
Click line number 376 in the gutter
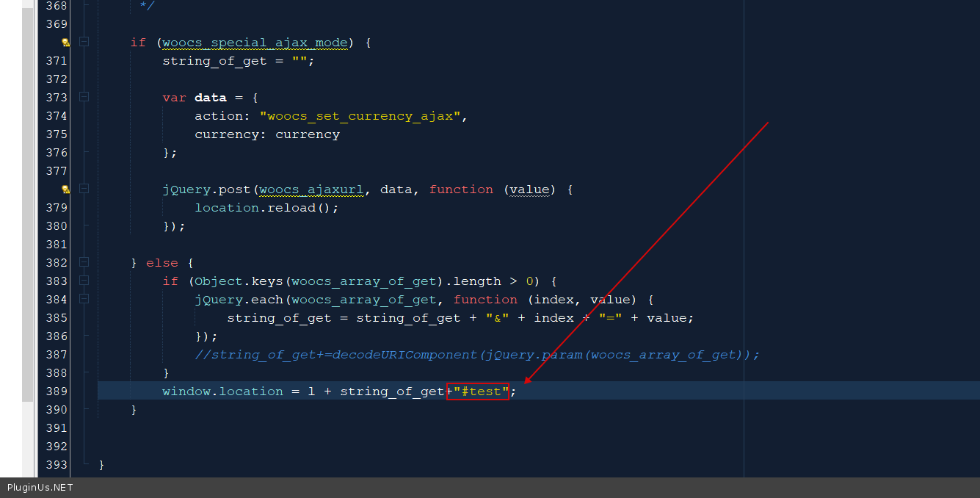tap(57, 153)
